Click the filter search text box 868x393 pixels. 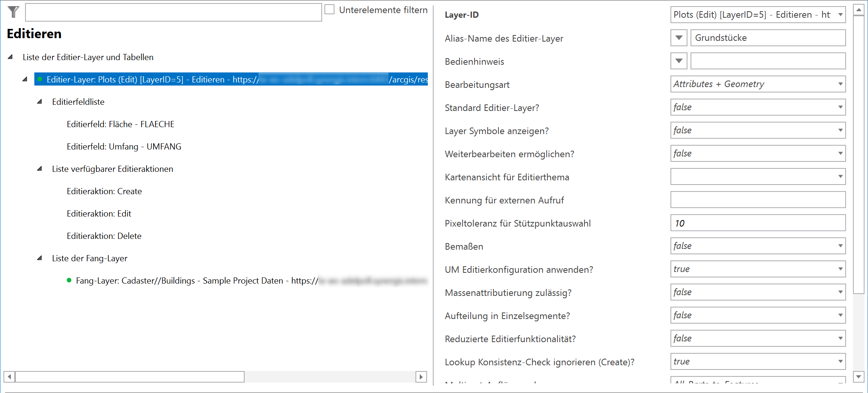173,12
